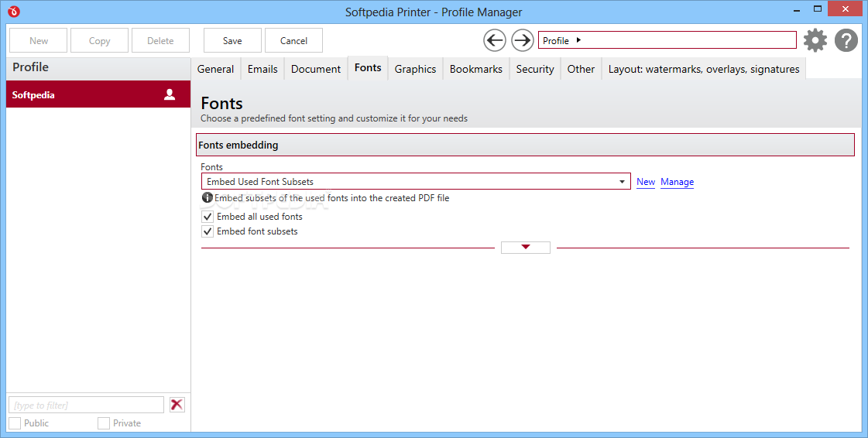This screenshot has width=868, height=438.
Task: Select the Fonts tab
Action: click(x=368, y=68)
